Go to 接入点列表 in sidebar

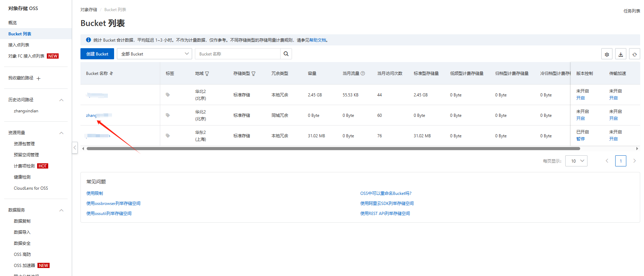coord(19,45)
